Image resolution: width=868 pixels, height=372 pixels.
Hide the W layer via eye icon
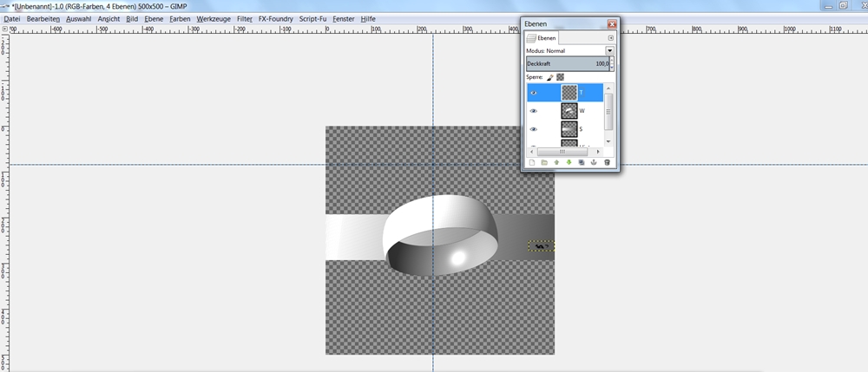pyautogui.click(x=534, y=111)
